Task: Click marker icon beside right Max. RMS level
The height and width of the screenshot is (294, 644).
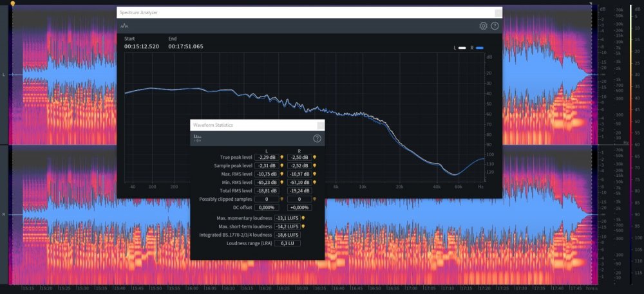Action: tap(315, 174)
